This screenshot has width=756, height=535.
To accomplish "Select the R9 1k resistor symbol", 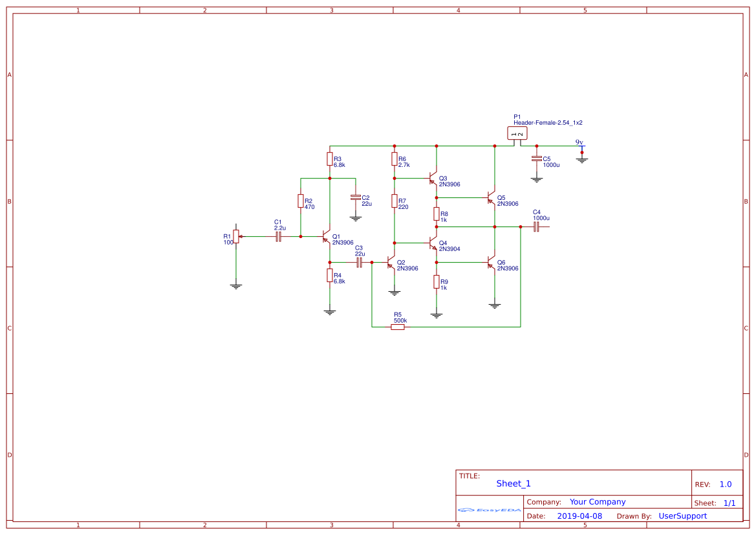I will coord(437,281).
